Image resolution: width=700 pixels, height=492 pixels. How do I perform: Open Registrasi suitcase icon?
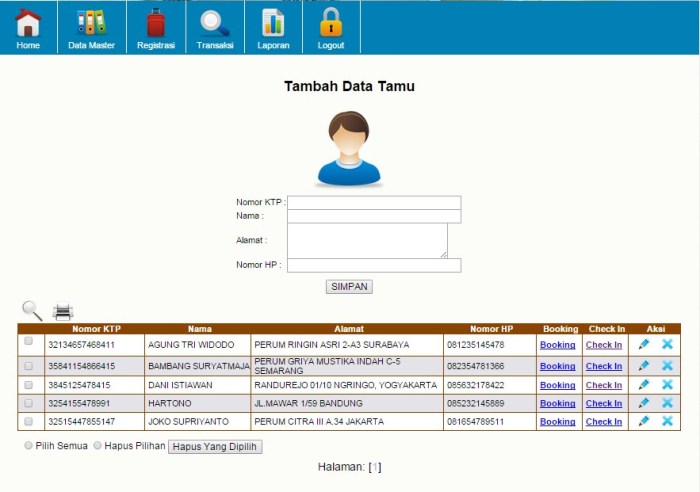coord(156,22)
